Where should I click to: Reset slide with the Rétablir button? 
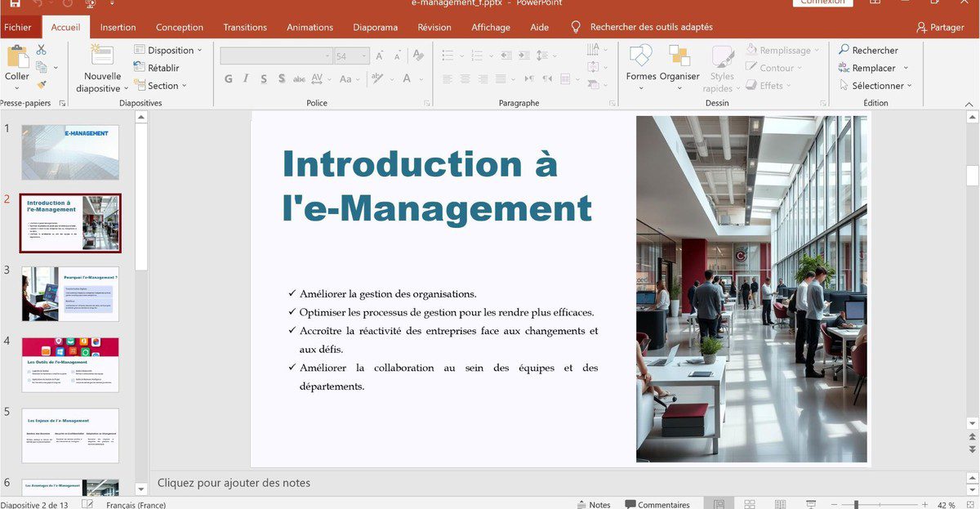(x=156, y=68)
